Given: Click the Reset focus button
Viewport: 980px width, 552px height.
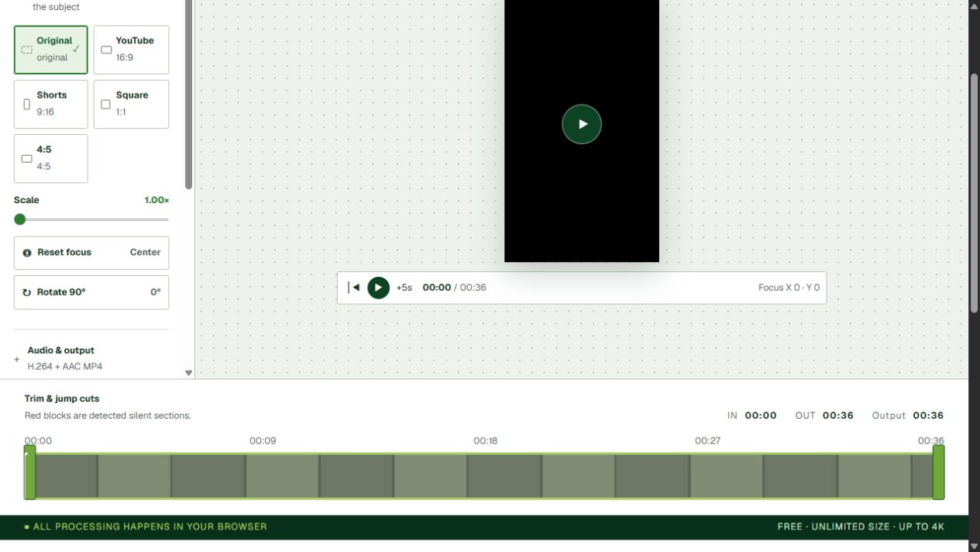Looking at the screenshot, I should [x=91, y=253].
